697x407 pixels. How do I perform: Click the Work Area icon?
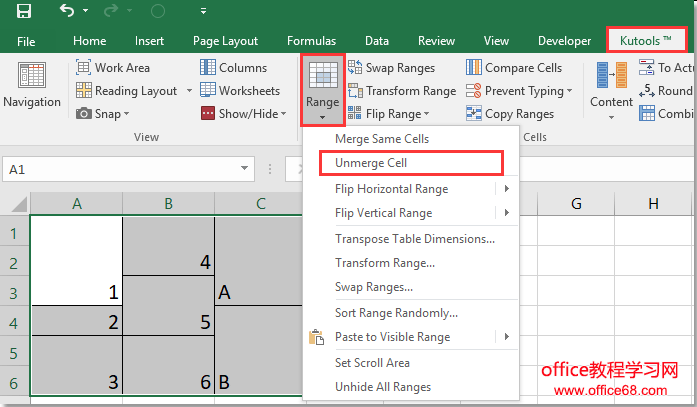(84, 68)
